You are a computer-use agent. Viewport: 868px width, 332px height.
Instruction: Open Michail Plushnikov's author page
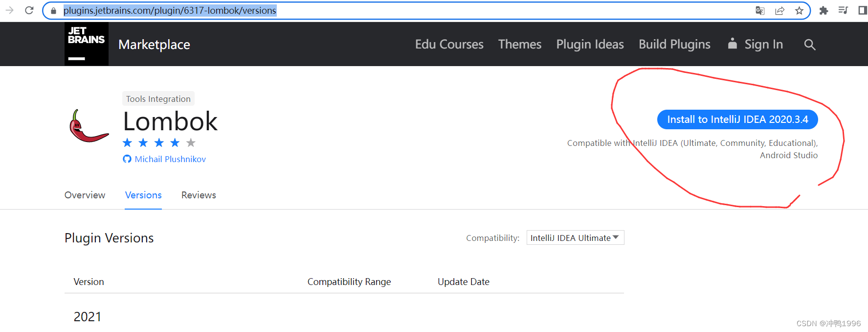pyautogui.click(x=170, y=159)
